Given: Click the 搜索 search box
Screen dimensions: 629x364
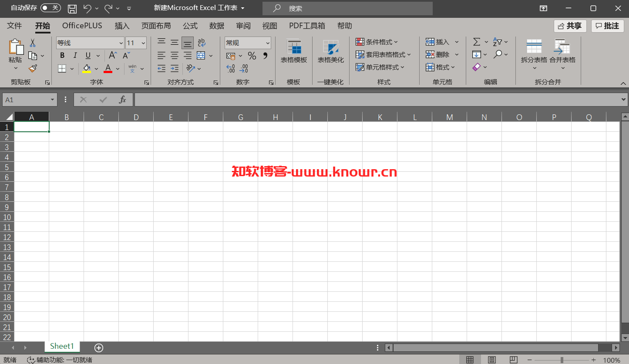Looking at the screenshot, I should (x=347, y=8).
